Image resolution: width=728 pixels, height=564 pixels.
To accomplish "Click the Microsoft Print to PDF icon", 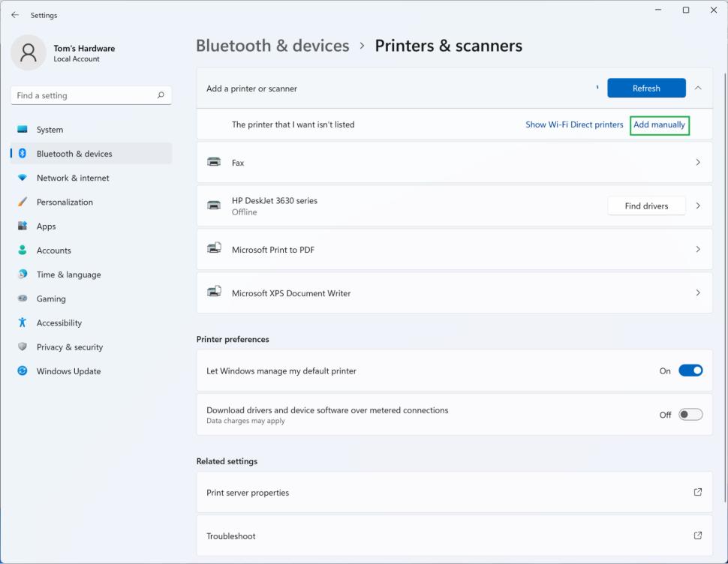I will click(214, 249).
